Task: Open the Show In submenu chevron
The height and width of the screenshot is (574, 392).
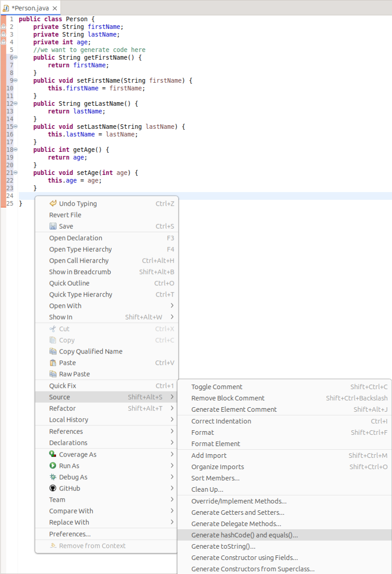Action: [173, 317]
